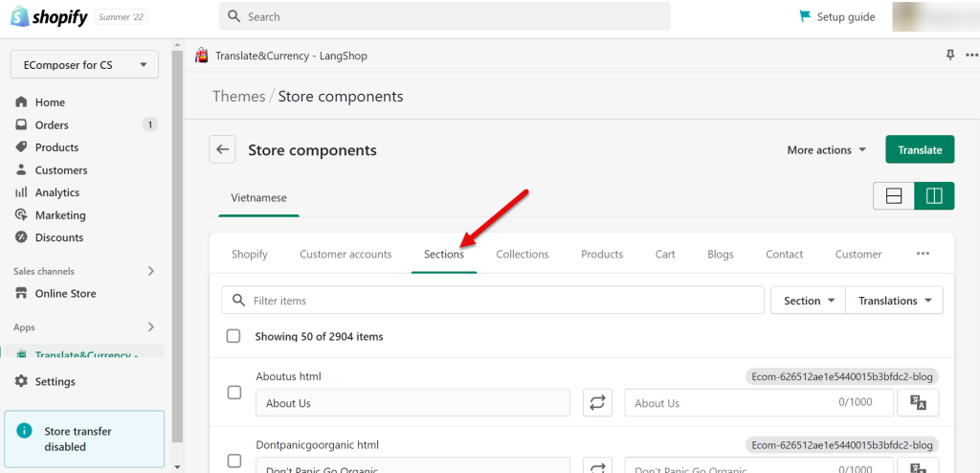Expand the Apps chevron
980x473 pixels.
[x=150, y=327]
